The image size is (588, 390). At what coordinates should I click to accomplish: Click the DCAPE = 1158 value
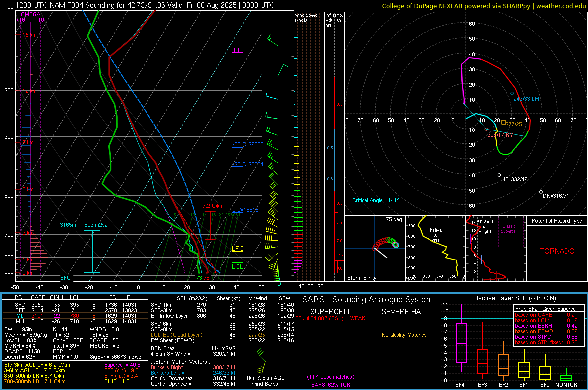[x=22, y=351]
